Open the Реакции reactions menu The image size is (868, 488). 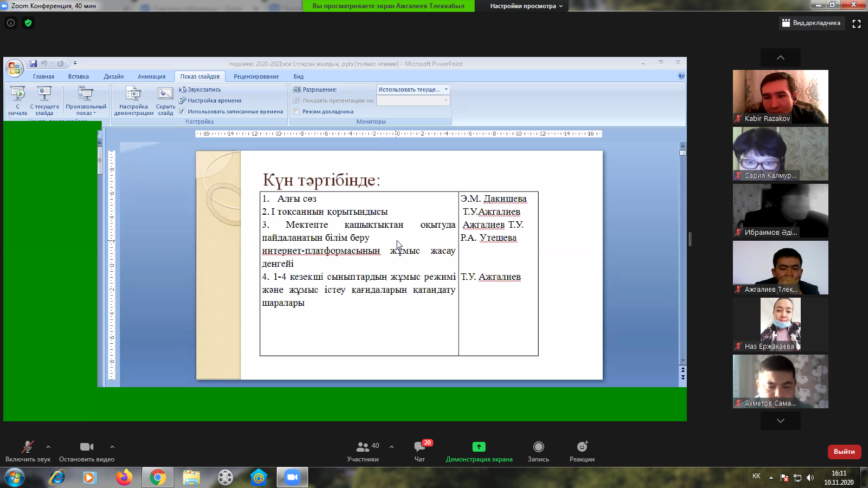[x=582, y=447]
